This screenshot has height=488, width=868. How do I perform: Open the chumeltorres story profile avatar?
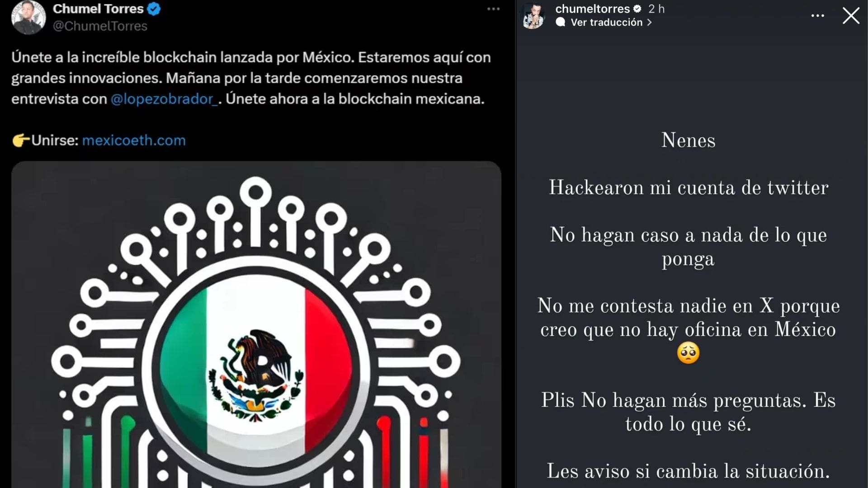coord(534,16)
